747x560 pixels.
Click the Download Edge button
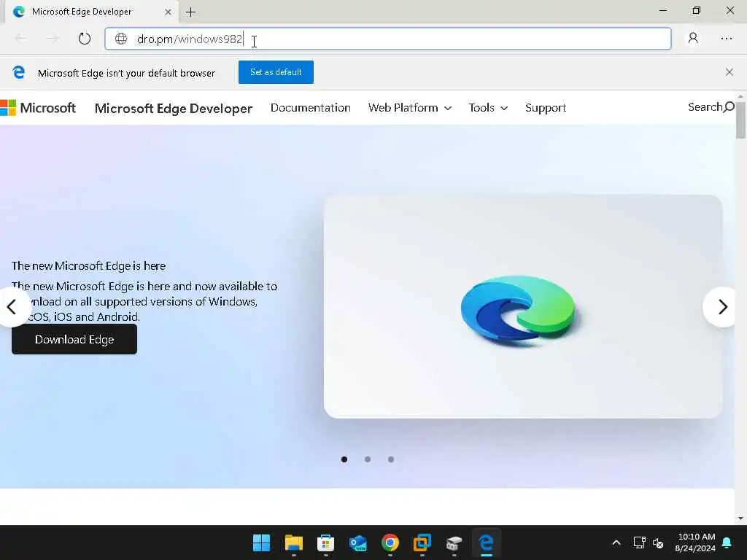pyautogui.click(x=74, y=339)
